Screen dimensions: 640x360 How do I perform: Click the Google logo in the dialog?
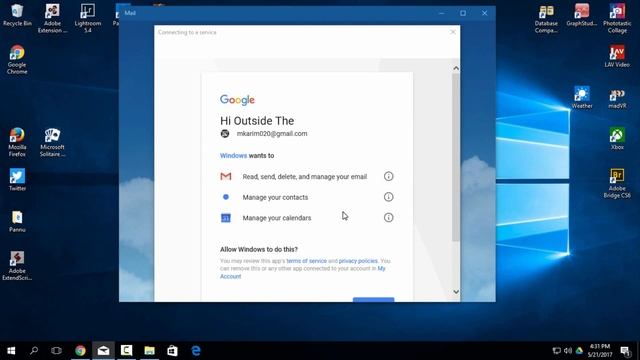tap(237, 100)
